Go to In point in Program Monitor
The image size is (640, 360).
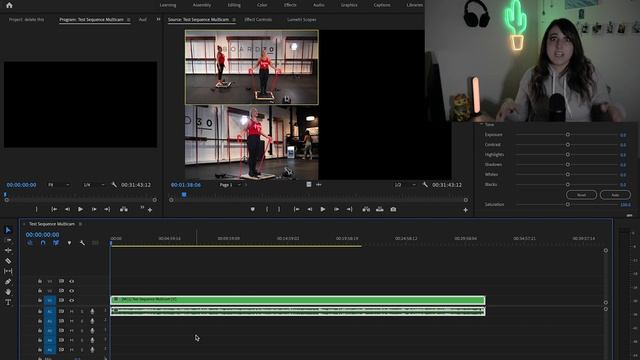pyautogui.click(x=54, y=209)
